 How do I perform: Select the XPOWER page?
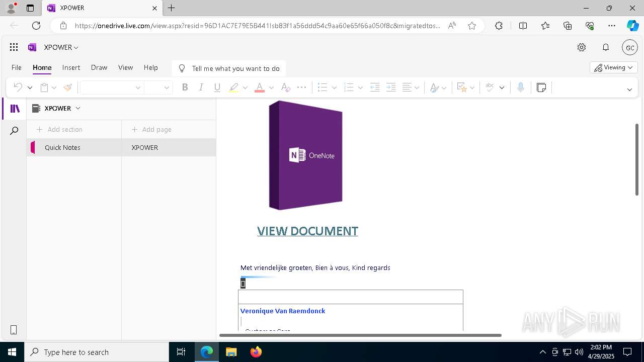(169, 147)
